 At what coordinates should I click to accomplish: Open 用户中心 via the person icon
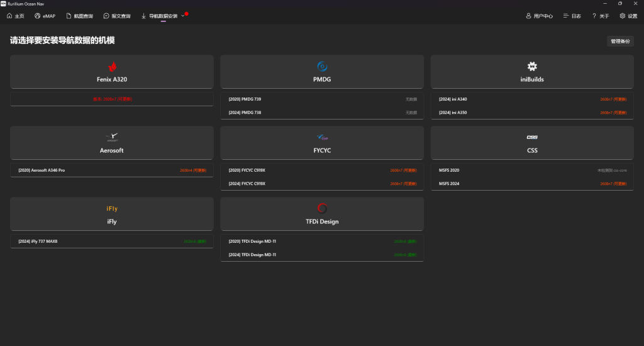click(x=528, y=16)
